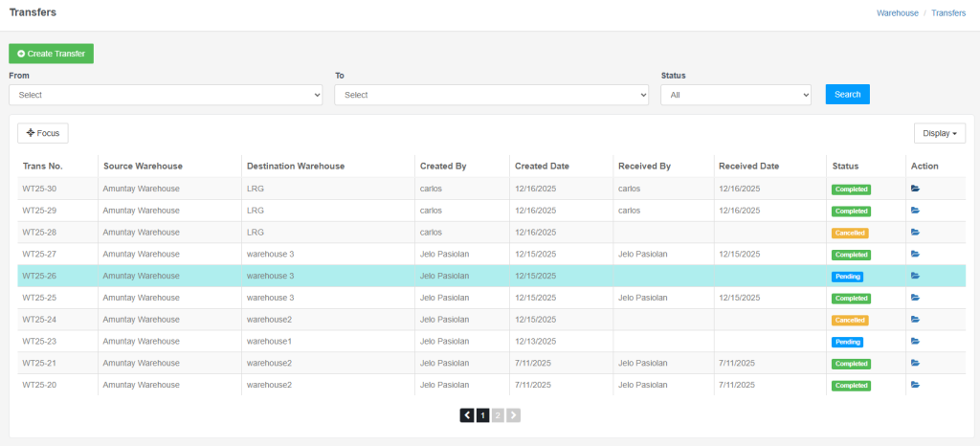Open folder icon for transfer WT25-24

(915, 320)
